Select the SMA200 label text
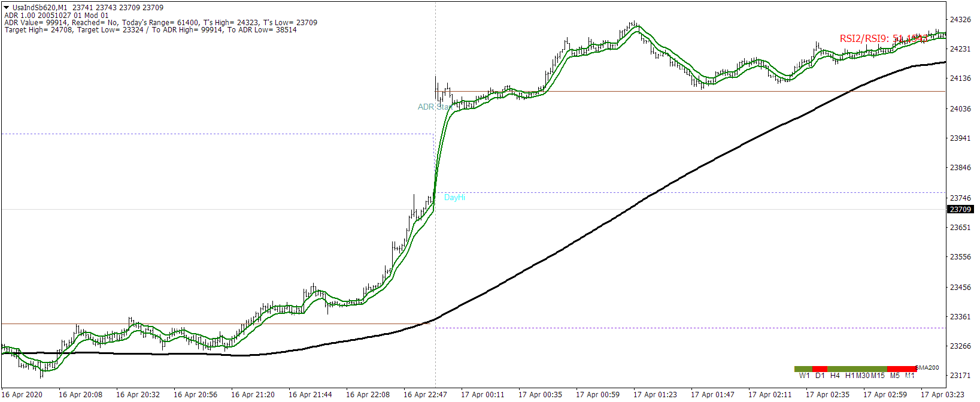 point(927,368)
